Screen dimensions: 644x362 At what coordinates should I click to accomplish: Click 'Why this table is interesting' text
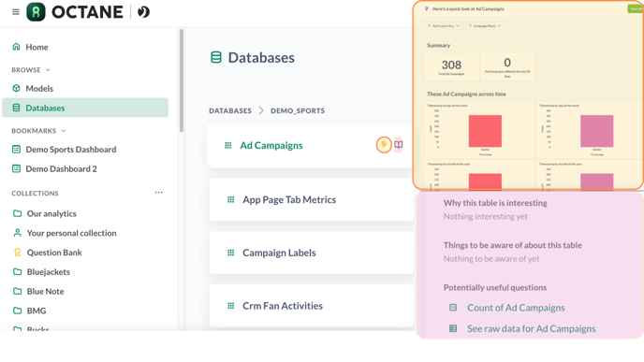pos(495,203)
